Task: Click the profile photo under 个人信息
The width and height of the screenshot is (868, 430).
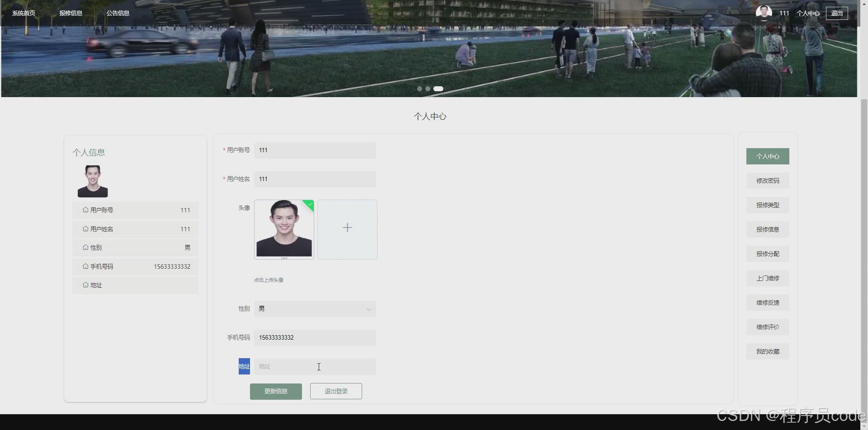Action: click(93, 181)
